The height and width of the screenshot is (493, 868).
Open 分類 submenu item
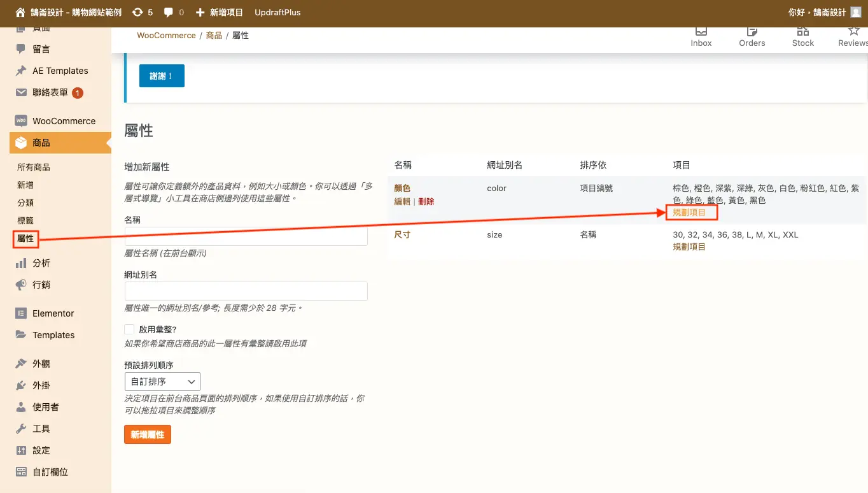click(x=25, y=203)
